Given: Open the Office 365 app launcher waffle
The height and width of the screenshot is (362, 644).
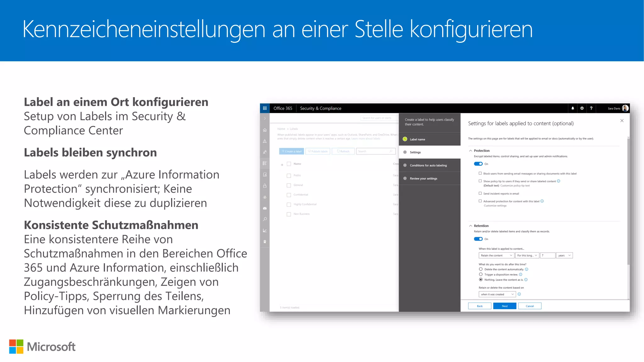Looking at the screenshot, I should click(x=265, y=108).
